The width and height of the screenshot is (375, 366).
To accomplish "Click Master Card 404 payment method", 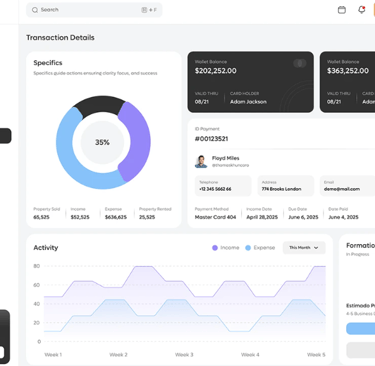I will (x=215, y=217).
